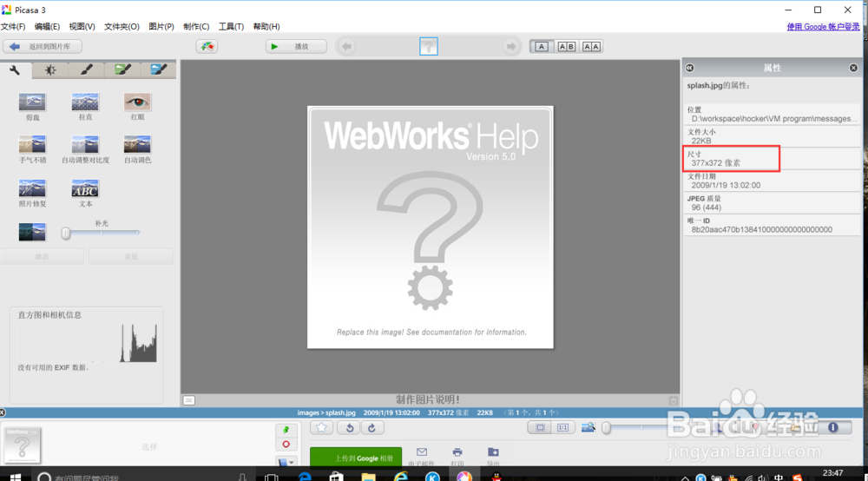Screen dimensions: 868x481
Task: Start the slideshow with Play (播放)
Action: pos(296,47)
